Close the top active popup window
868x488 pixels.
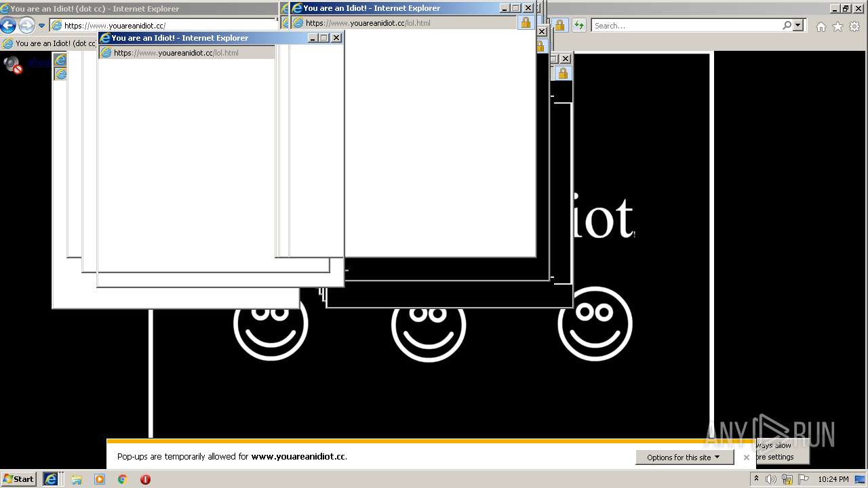(528, 8)
